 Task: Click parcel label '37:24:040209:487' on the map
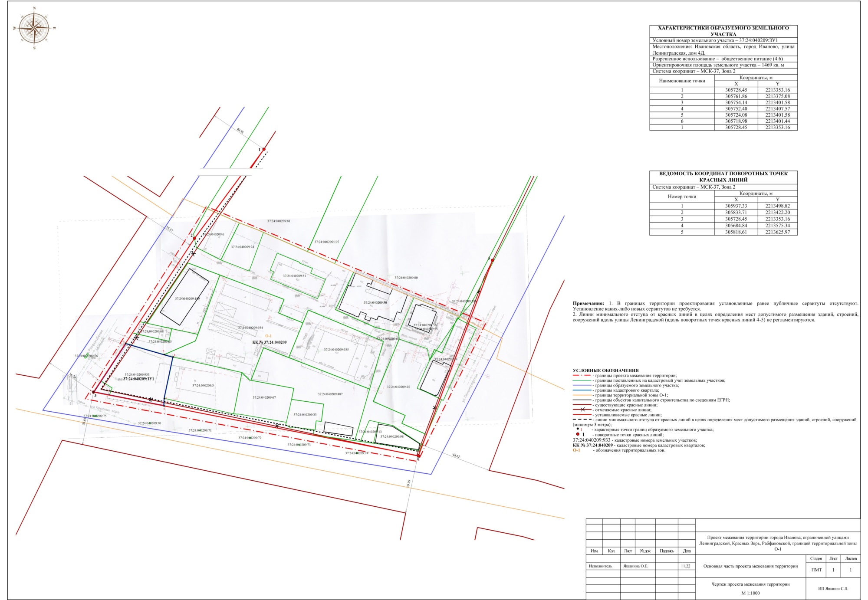click(x=330, y=394)
